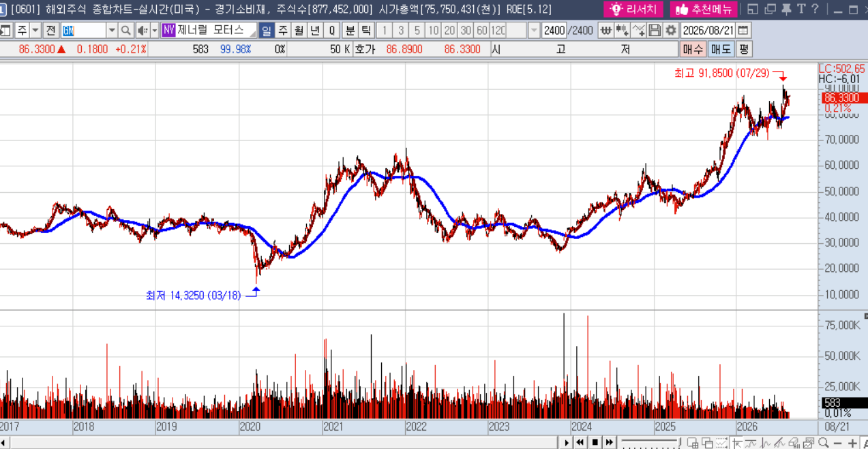Select the crosshair pointer tool icon

(x=735, y=444)
